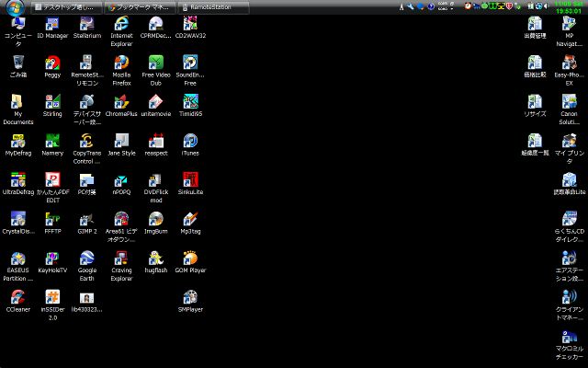Open the 読取革命Lite shortcut
The image size is (588, 368).
click(x=570, y=184)
